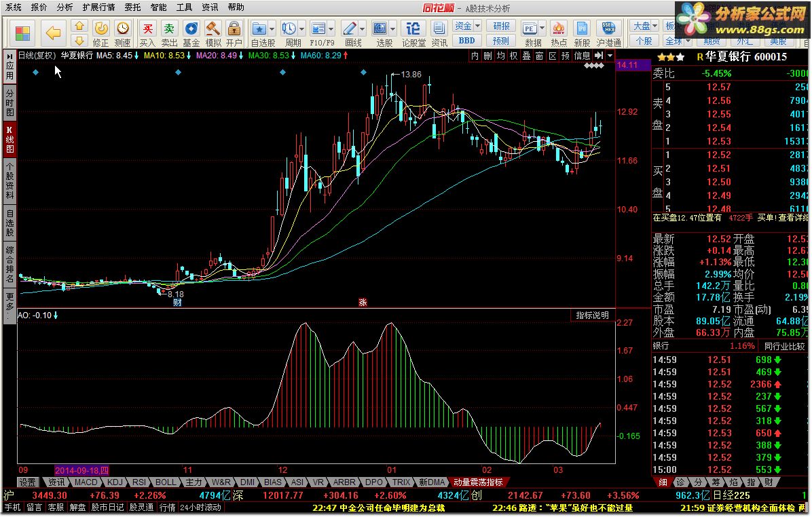Image resolution: width=812 pixels, height=517 pixels.
Task: Click the 个股 individual stock button
Action: (644, 40)
